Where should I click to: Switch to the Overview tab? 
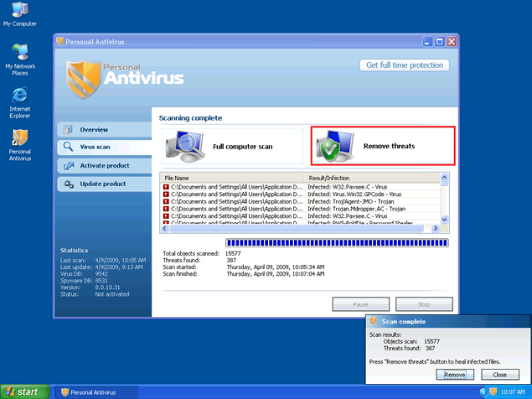94,129
